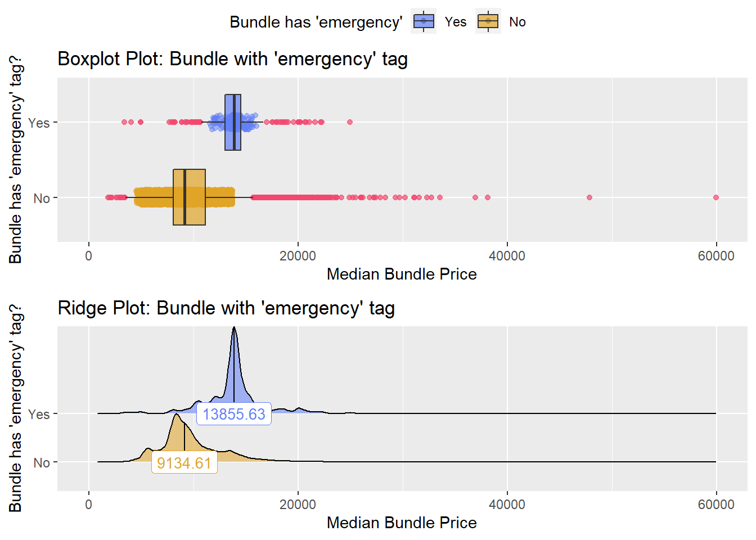Image resolution: width=756 pixels, height=540 pixels.
Task: Click the blue 'Yes' box in the boxplot
Action: tap(233, 122)
